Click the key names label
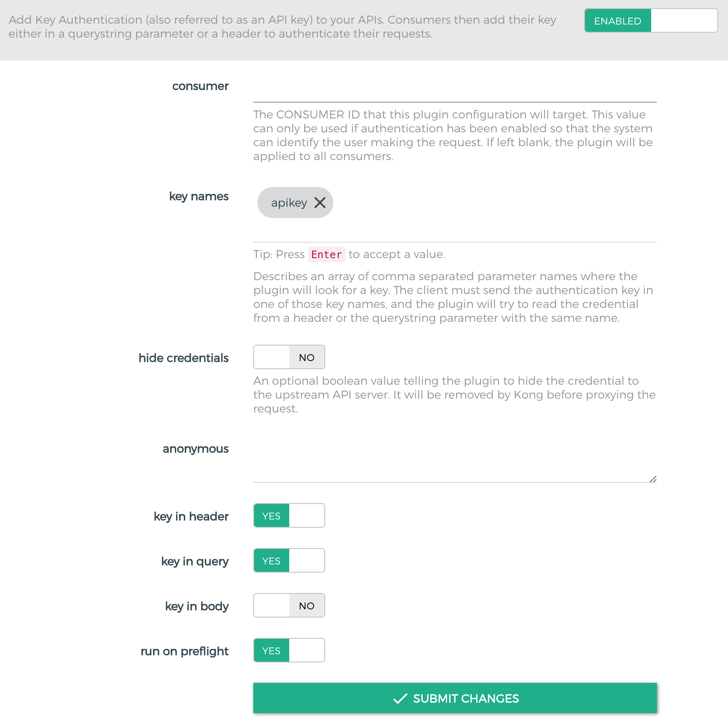 click(199, 196)
